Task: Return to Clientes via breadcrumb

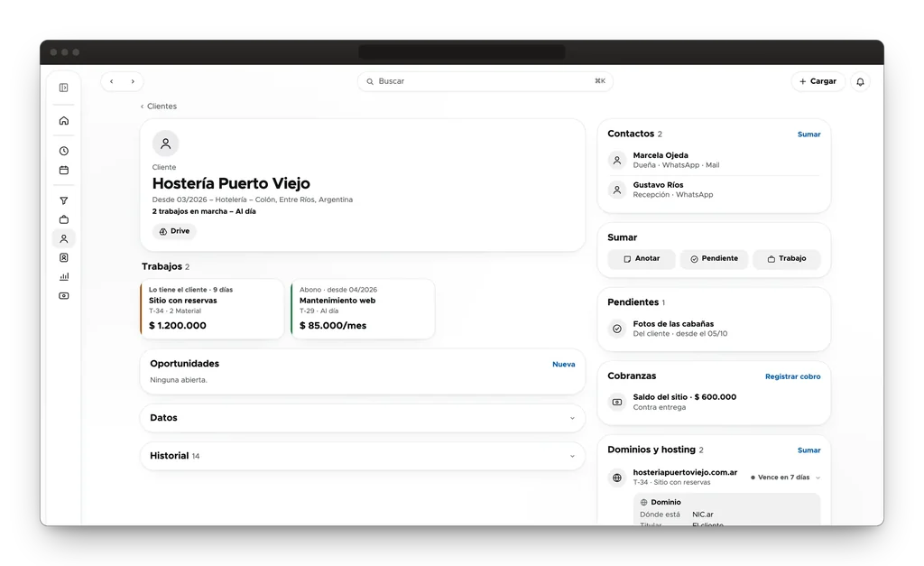Action: pos(159,107)
